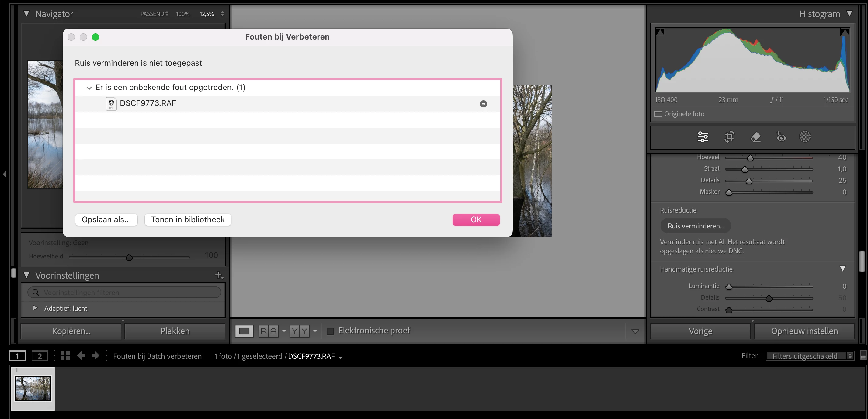Toggle the Elektronische proef checkbox
868x419 pixels.
coord(330,331)
